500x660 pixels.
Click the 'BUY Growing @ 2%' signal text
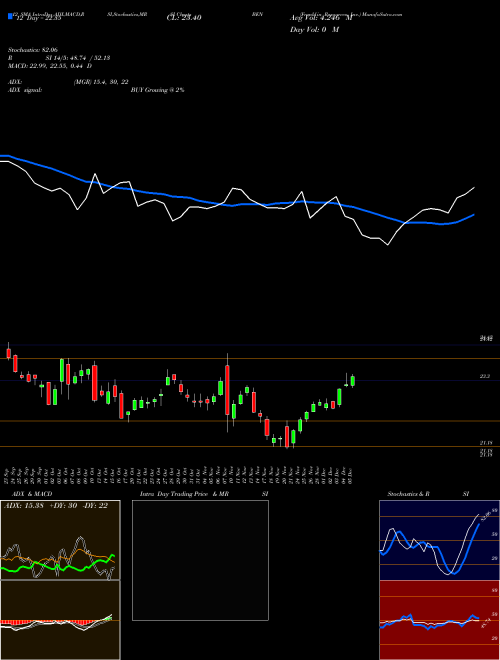coord(157,90)
